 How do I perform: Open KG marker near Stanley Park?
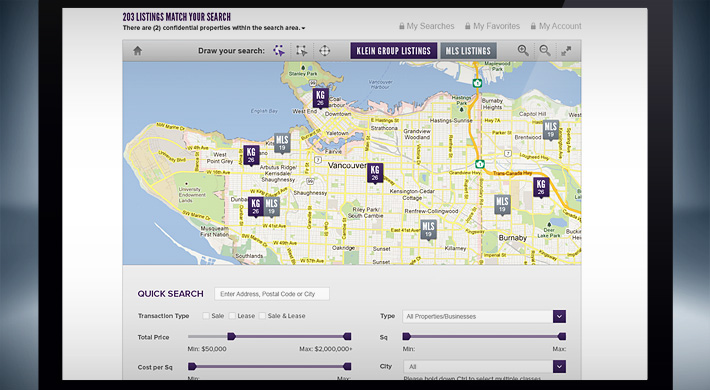[321, 98]
